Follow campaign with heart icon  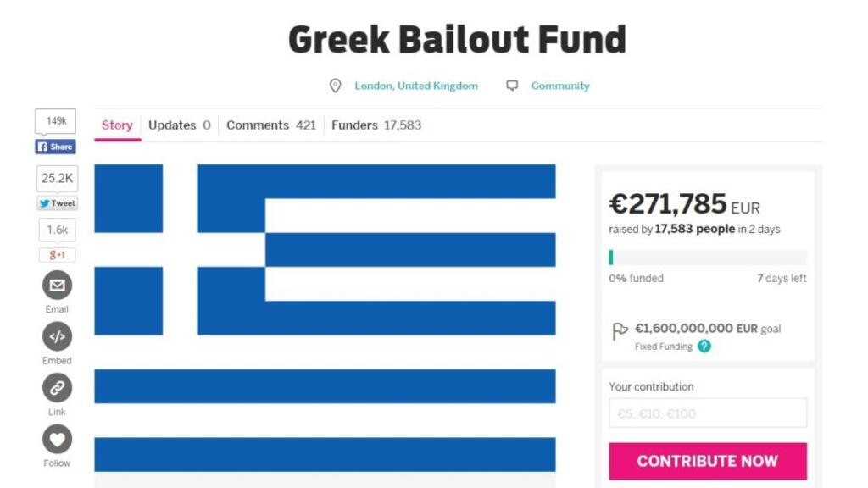(x=57, y=439)
